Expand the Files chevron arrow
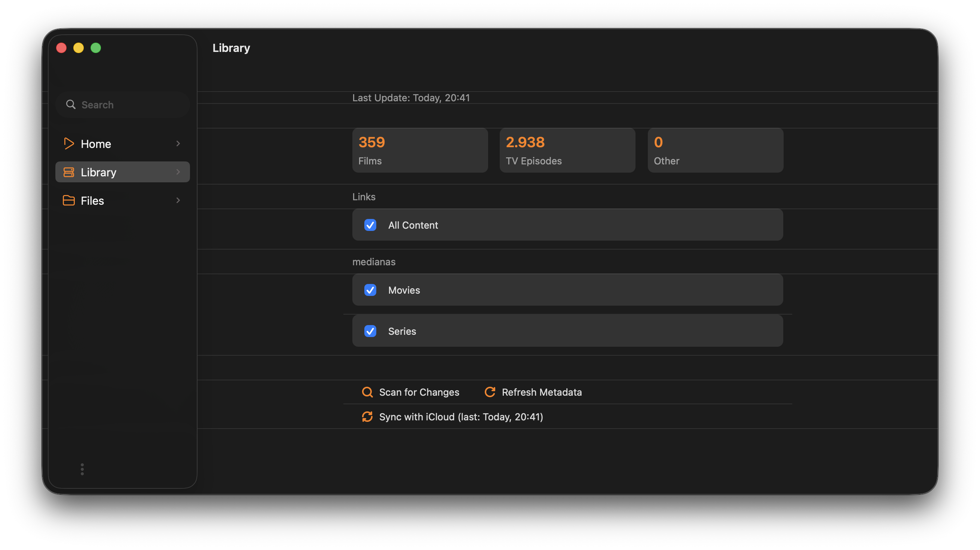980x550 pixels. [178, 200]
